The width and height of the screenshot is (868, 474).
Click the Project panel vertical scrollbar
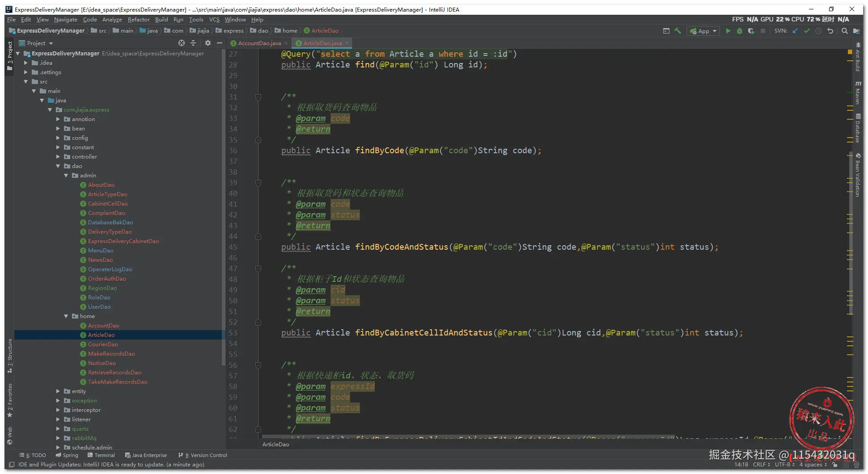[223, 208]
